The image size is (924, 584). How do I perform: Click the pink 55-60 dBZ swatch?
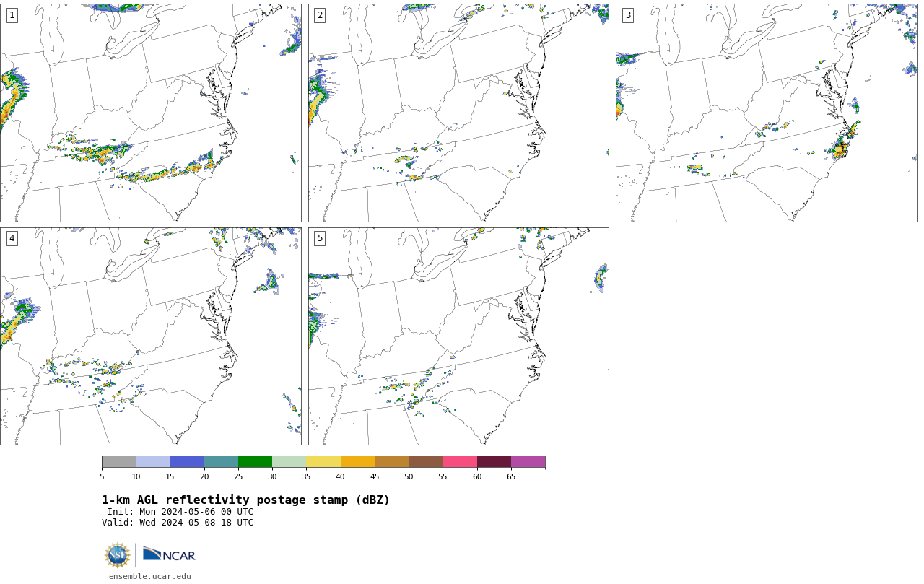tap(460, 462)
